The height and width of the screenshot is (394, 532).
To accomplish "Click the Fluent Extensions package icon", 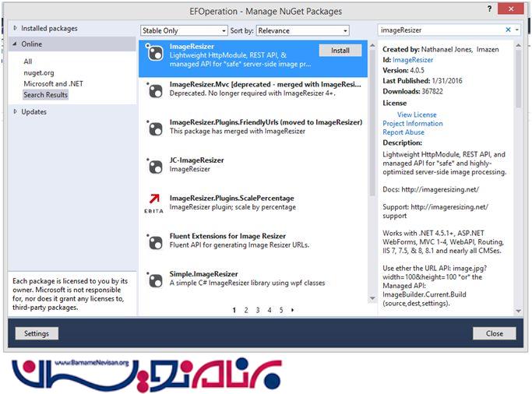I will 154,241.
